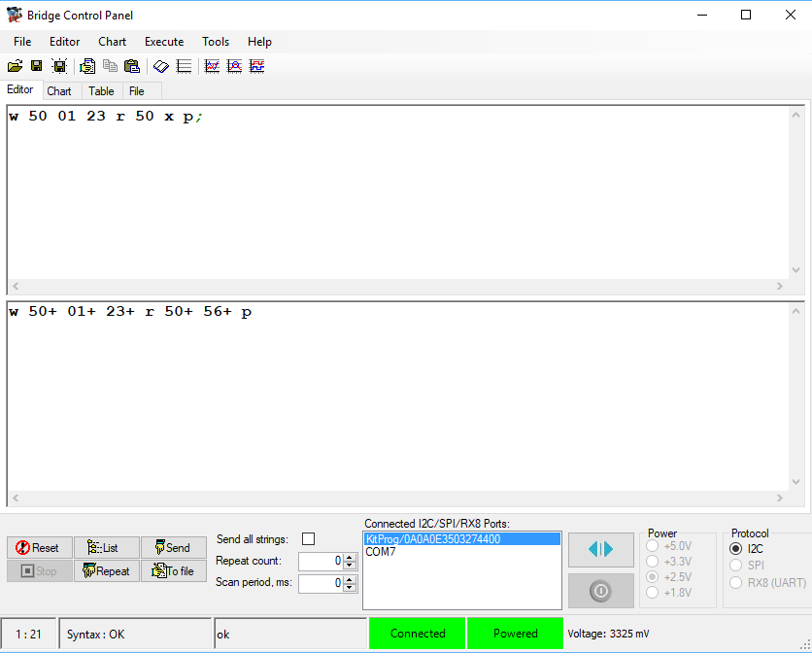
Task: Increase Scan period with up arrow
Action: click(x=350, y=579)
